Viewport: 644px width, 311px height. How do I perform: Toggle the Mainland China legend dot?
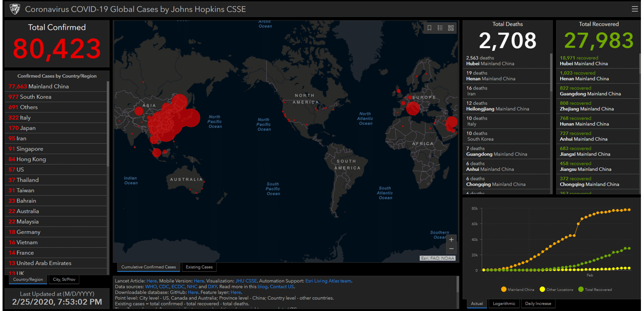click(504, 290)
